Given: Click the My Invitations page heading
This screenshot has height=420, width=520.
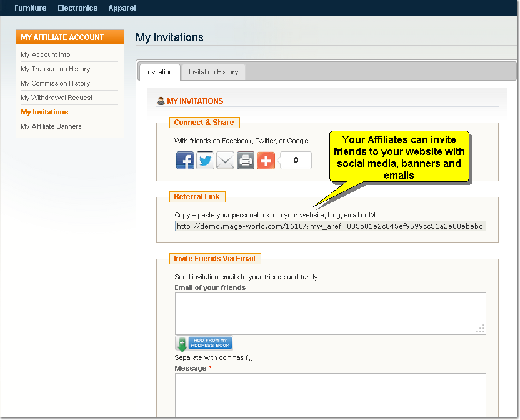Looking at the screenshot, I should point(169,37).
